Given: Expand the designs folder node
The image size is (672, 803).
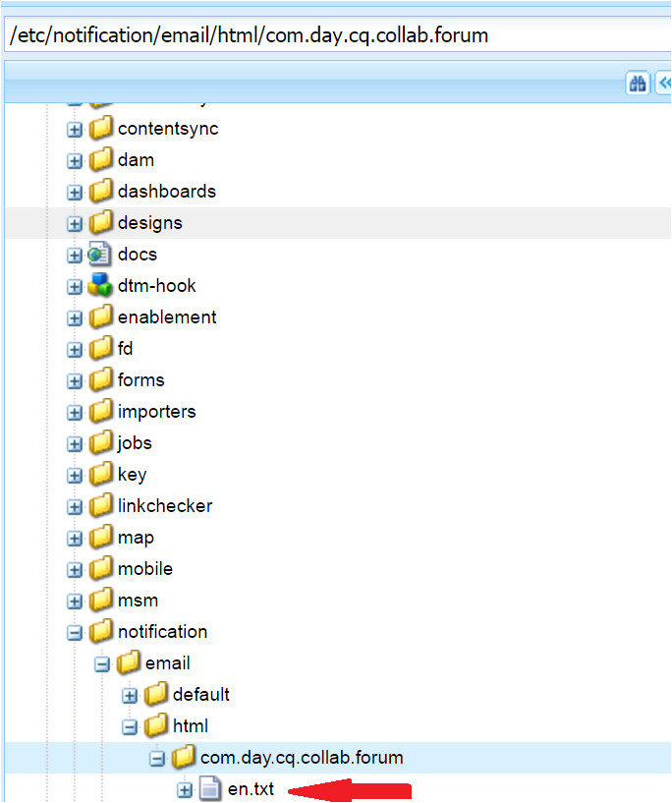Looking at the screenshot, I should pyautogui.click(x=75, y=224).
